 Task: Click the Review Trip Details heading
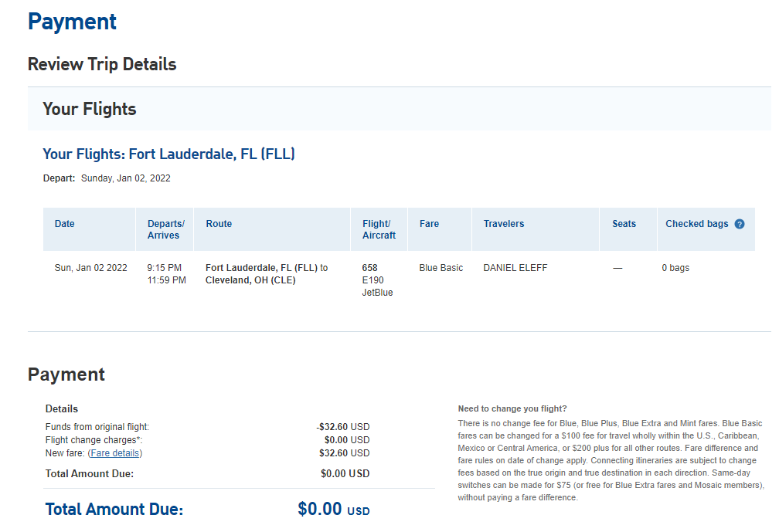coord(102,64)
